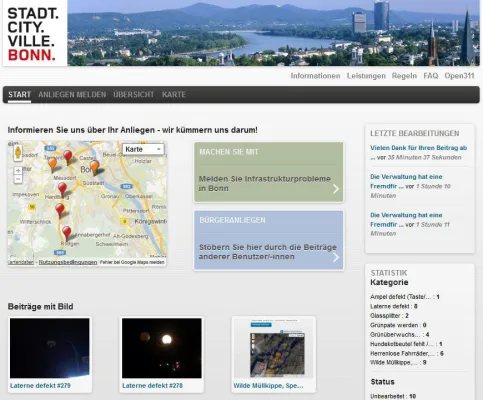The image size is (483, 400).
Task: Click arrow icon in Machen Sie mit box
Action: coord(336,189)
